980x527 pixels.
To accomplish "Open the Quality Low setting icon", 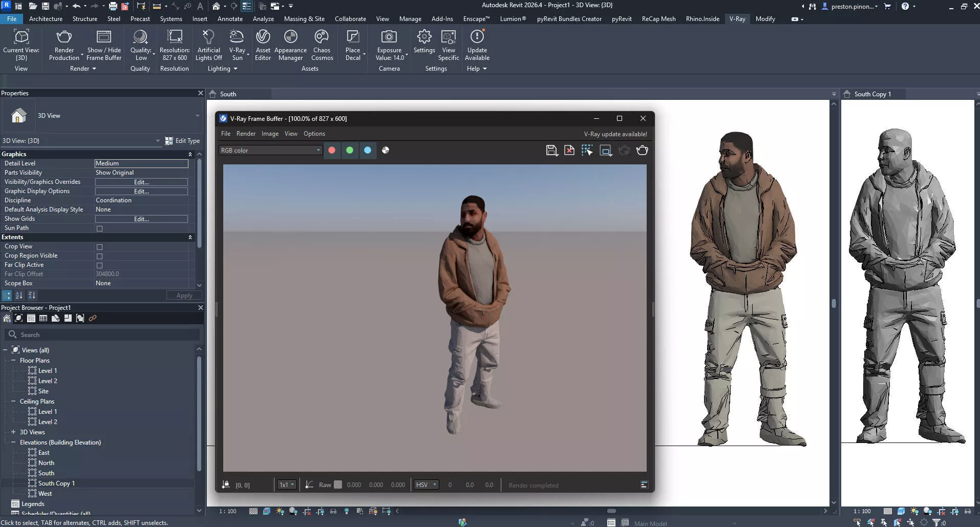I will [140, 37].
